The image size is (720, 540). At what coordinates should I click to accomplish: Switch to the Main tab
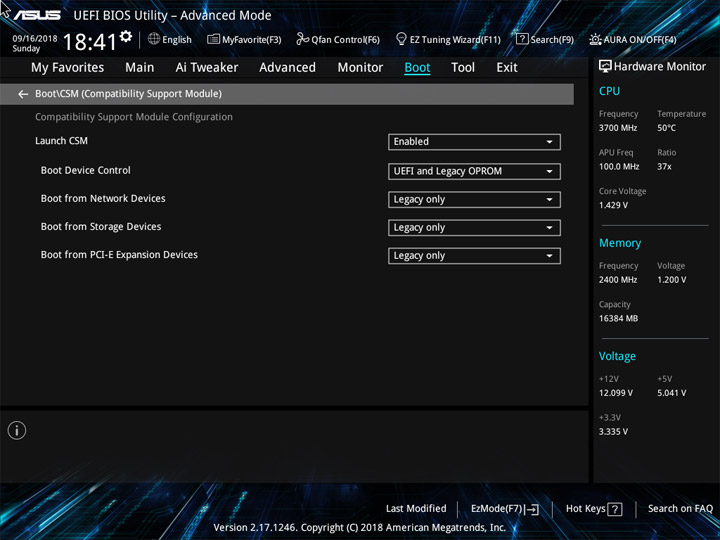coord(140,68)
